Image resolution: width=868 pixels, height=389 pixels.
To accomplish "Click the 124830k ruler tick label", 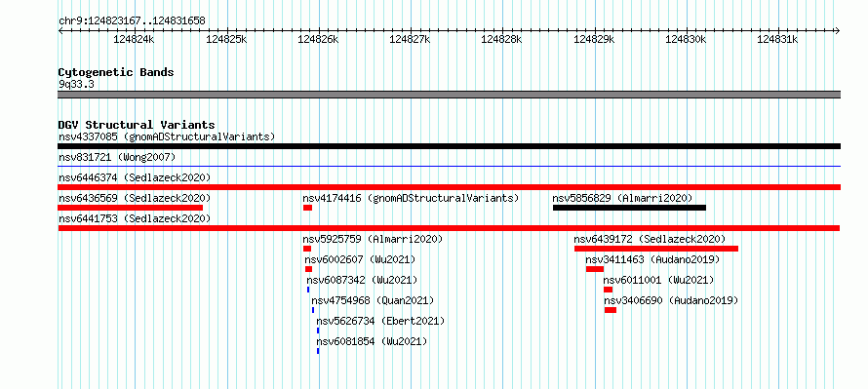I will [x=686, y=39].
